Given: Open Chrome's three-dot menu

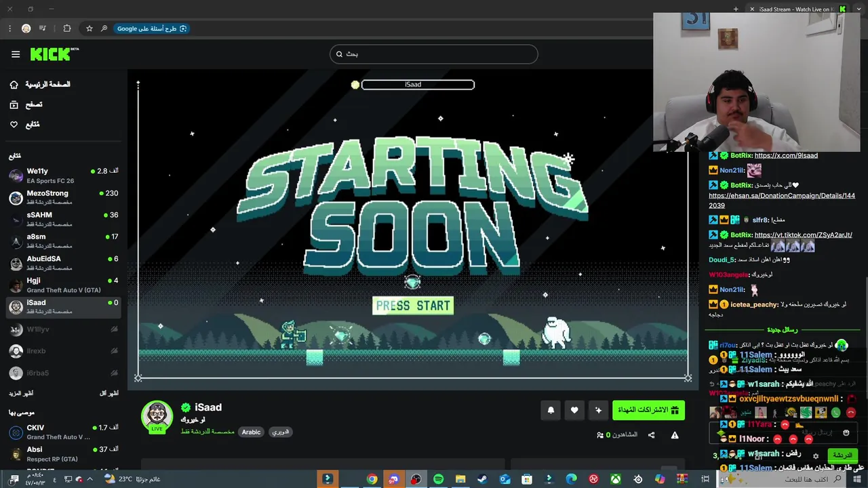Looking at the screenshot, I should pos(9,28).
